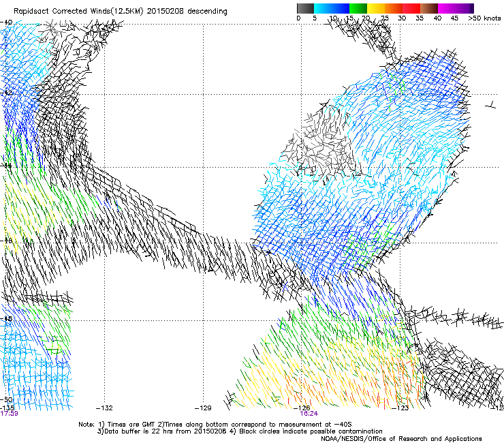
Task: Click the gray 0–5 knot legend swatch
Action: [305, 8]
